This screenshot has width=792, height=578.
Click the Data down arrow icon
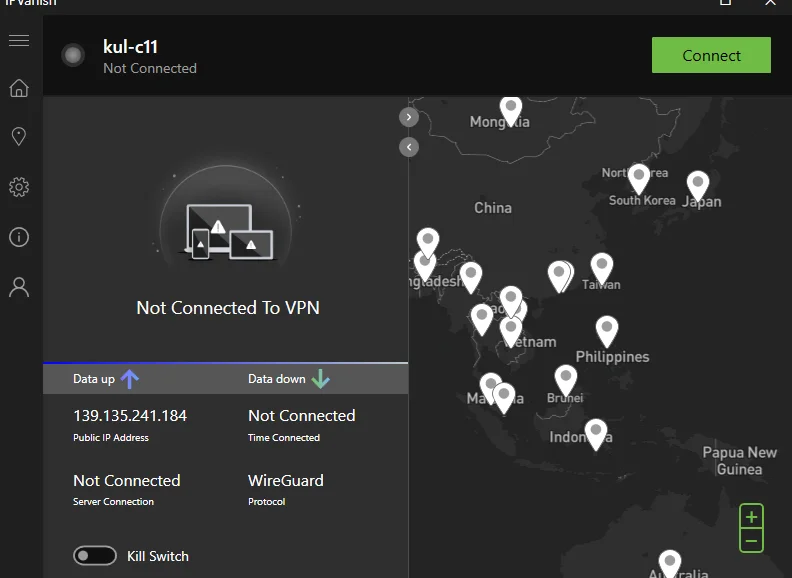coord(320,379)
